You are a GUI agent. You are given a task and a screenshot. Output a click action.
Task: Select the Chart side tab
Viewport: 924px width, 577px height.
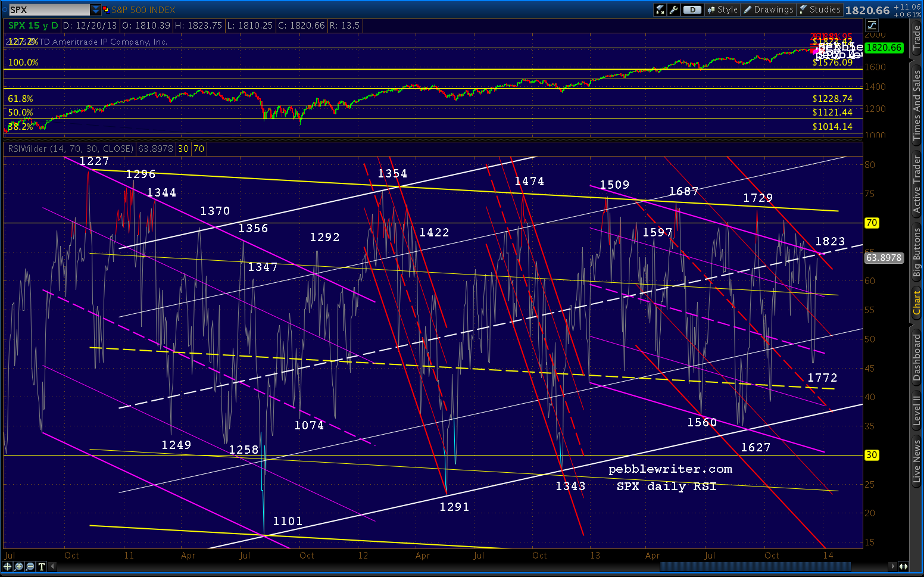(x=917, y=302)
